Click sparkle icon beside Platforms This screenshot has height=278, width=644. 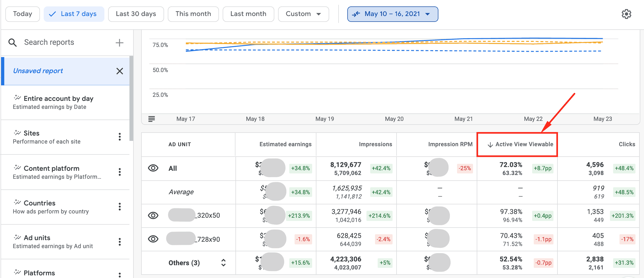point(17,272)
